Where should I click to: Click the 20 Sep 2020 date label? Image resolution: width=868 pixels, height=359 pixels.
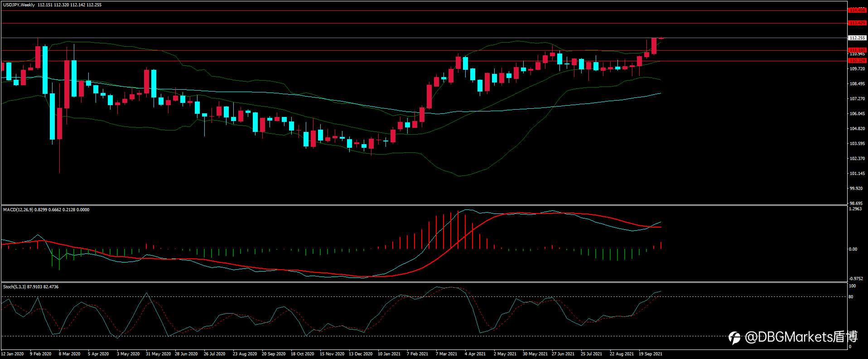[x=274, y=354]
